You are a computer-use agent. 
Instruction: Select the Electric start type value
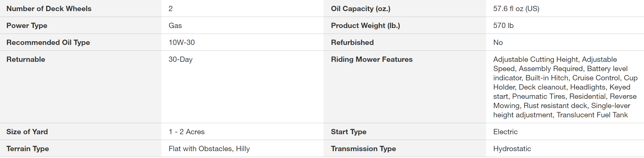[x=505, y=132]
